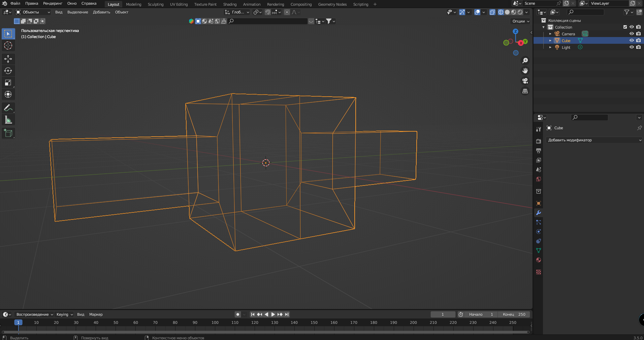Open the Add Modifier dropdown
The height and width of the screenshot is (340, 644).
coord(594,140)
